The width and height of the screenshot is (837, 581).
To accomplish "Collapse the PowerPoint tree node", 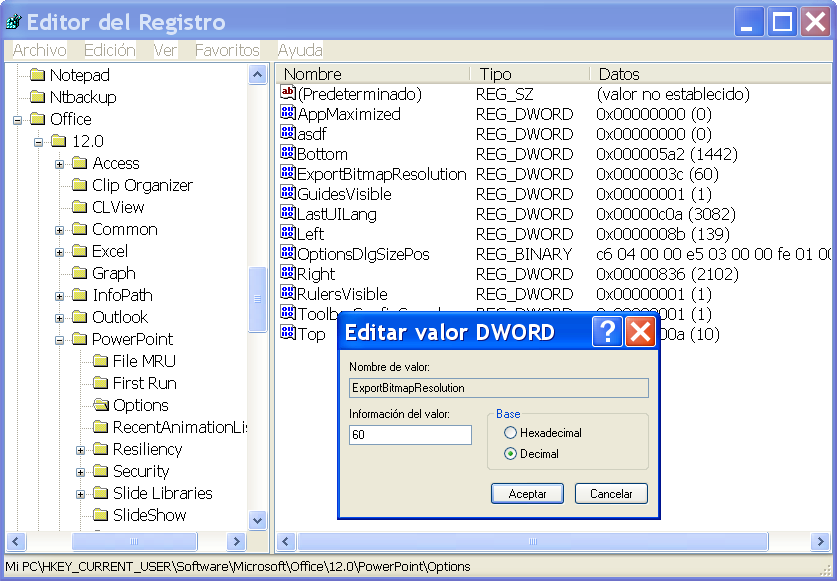I will [x=59, y=340].
